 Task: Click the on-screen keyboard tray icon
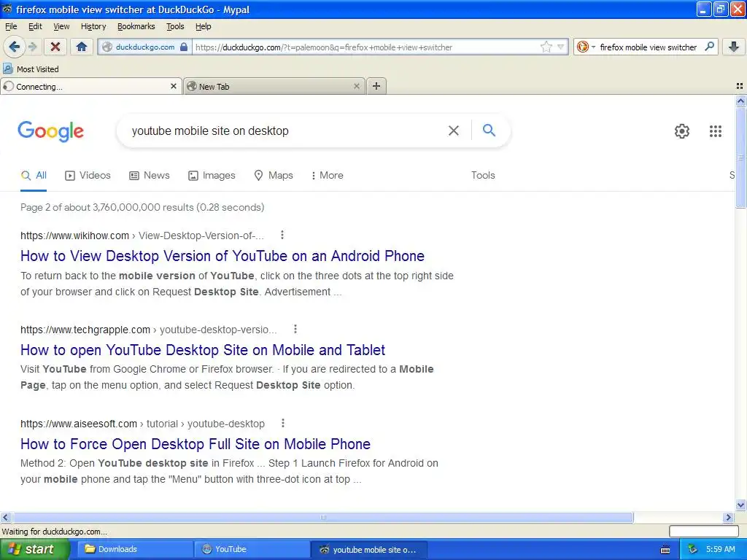click(665, 550)
